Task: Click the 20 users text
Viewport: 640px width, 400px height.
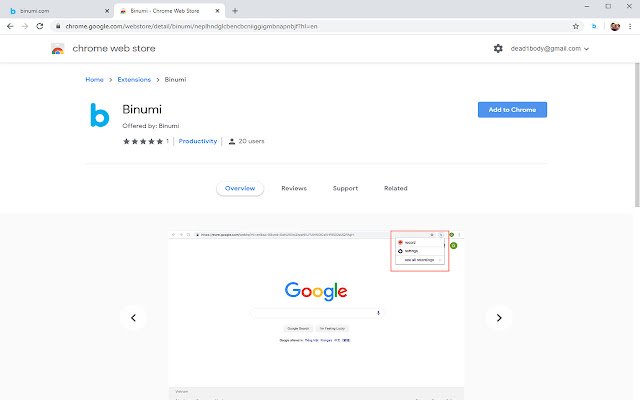Action: pos(251,141)
